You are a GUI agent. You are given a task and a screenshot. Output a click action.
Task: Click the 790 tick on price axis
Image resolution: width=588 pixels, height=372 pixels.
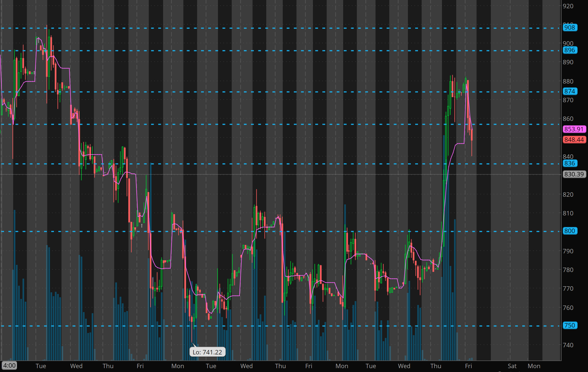(x=568, y=251)
